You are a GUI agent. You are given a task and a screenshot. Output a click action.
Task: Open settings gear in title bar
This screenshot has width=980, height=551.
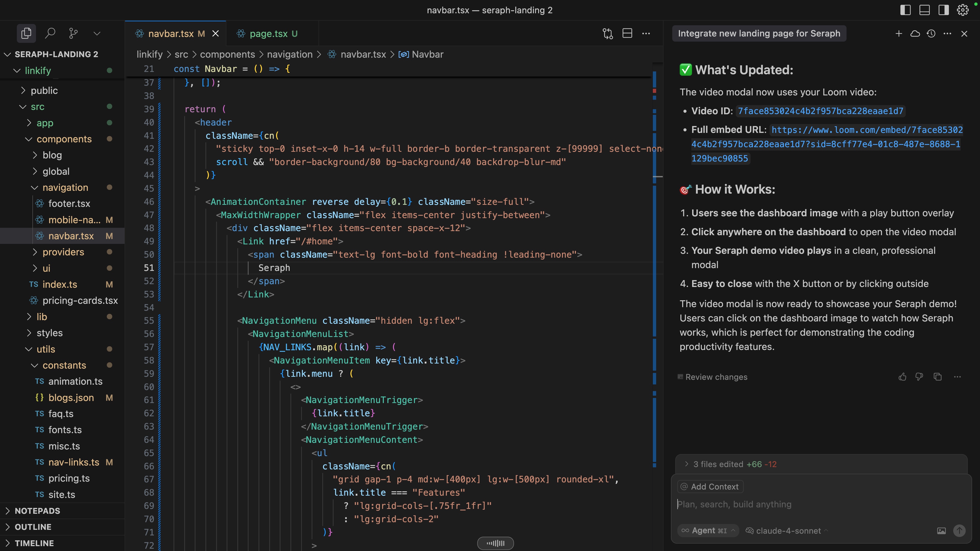point(963,10)
